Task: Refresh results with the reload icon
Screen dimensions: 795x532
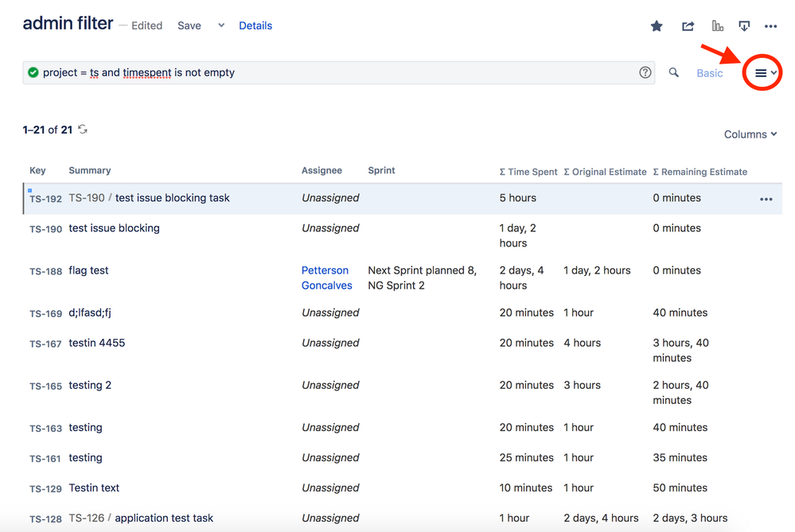Action: point(83,130)
